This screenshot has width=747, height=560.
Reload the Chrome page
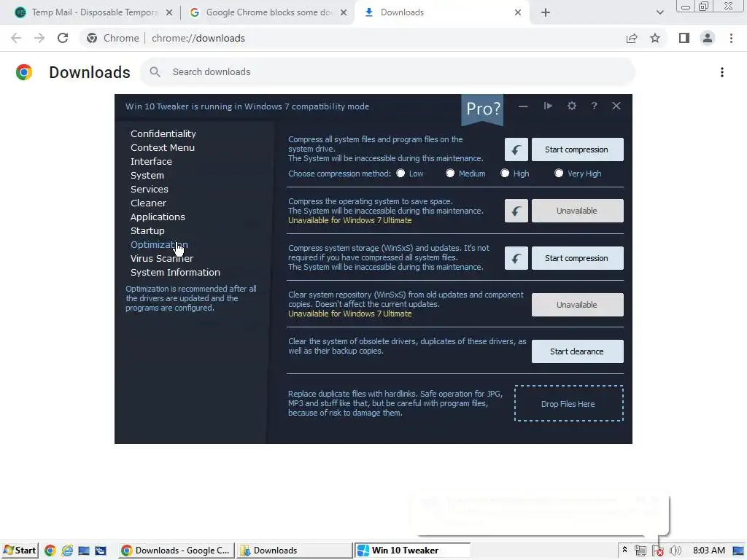tap(63, 38)
